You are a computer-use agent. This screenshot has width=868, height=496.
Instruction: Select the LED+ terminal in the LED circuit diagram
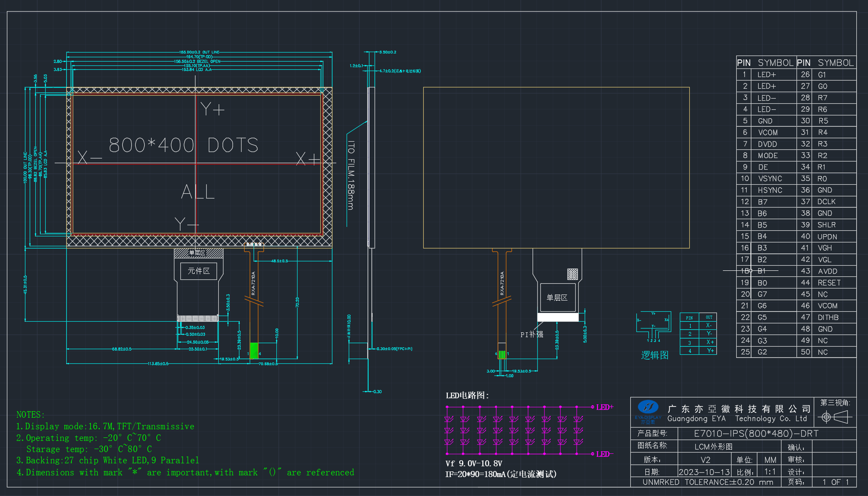coord(604,407)
